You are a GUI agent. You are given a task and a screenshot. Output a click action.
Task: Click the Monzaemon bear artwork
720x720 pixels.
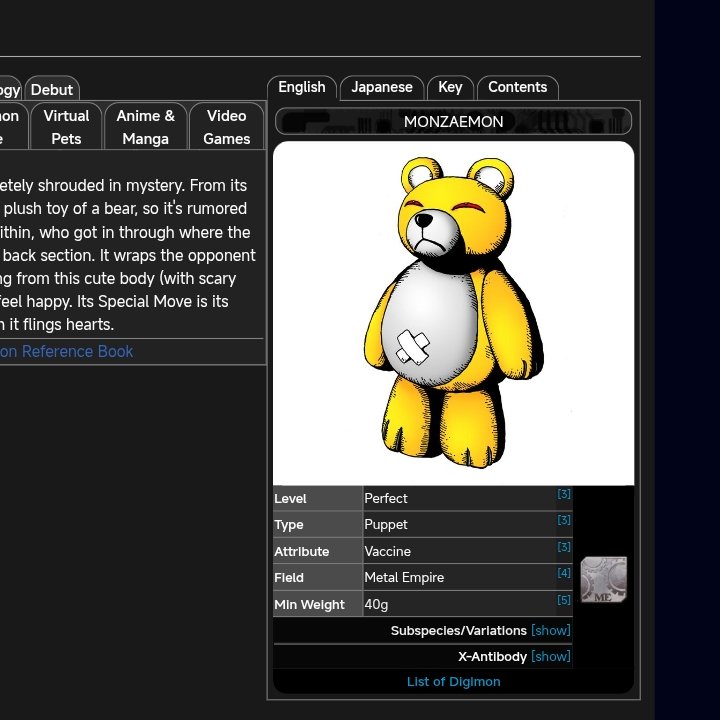coord(454,313)
